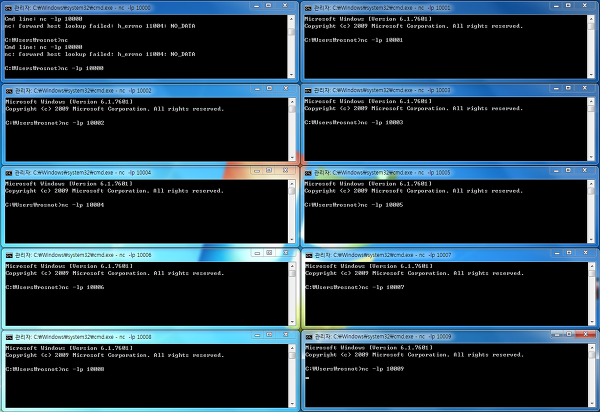Click scroll-down arrow in the 10005 cmd window

point(591,240)
